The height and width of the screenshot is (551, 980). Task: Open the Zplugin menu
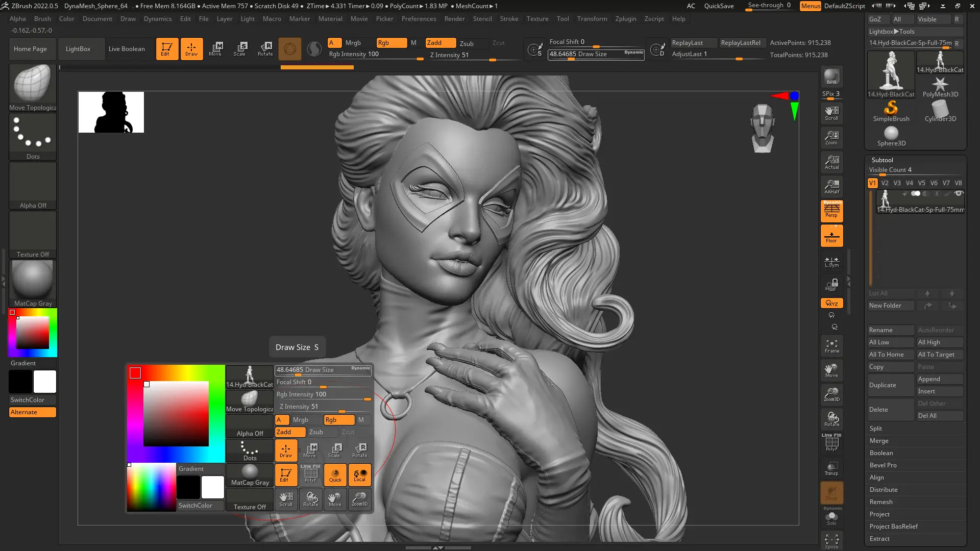pos(625,19)
